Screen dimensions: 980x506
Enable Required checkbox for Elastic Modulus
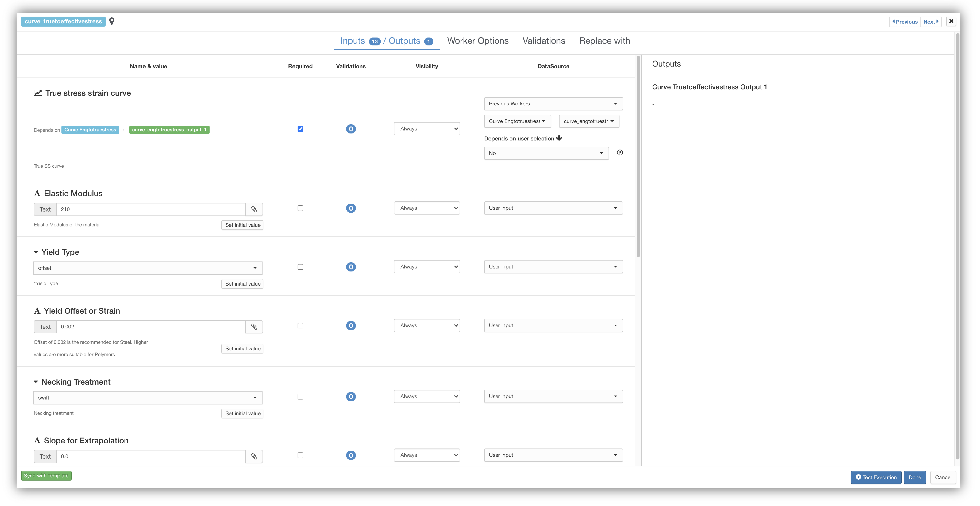click(x=300, y=208)
